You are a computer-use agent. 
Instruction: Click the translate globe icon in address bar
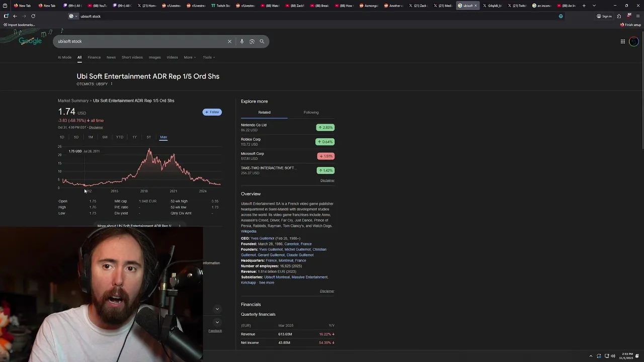[561, 16]
